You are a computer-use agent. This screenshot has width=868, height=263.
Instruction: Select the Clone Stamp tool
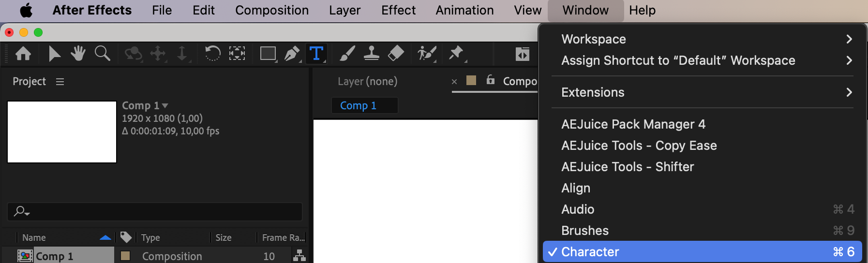[x=371, y=53]
